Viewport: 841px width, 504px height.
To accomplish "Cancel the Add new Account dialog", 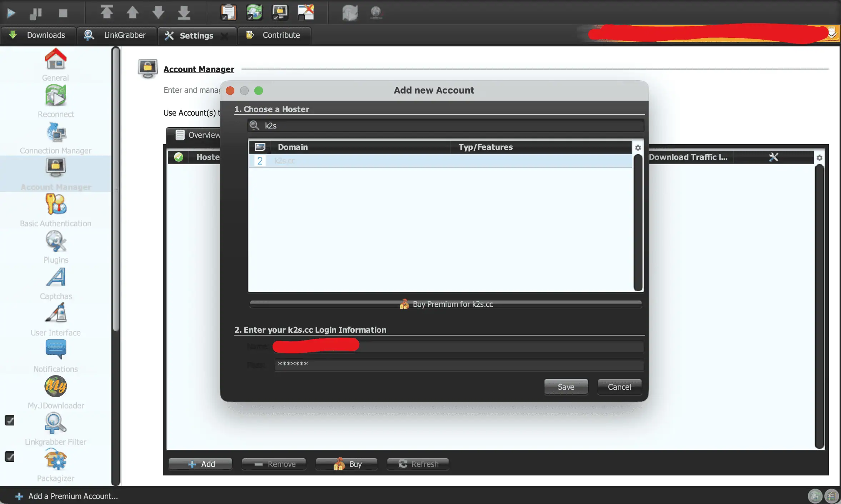I will [x=619, y=387].
